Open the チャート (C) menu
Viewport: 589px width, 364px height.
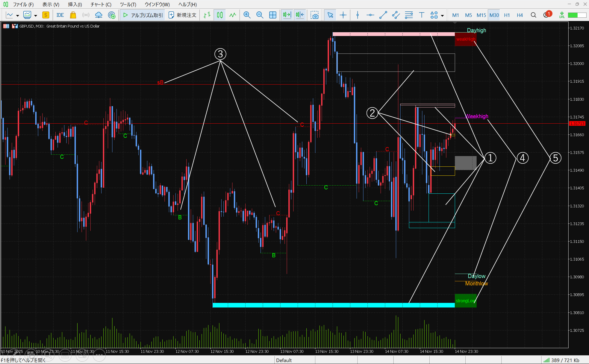pyautogui.click(x=101, y=4)
